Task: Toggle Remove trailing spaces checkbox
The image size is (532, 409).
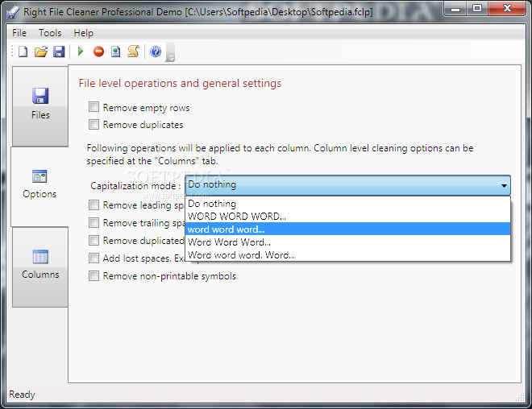Action: (x=94, y=223)
